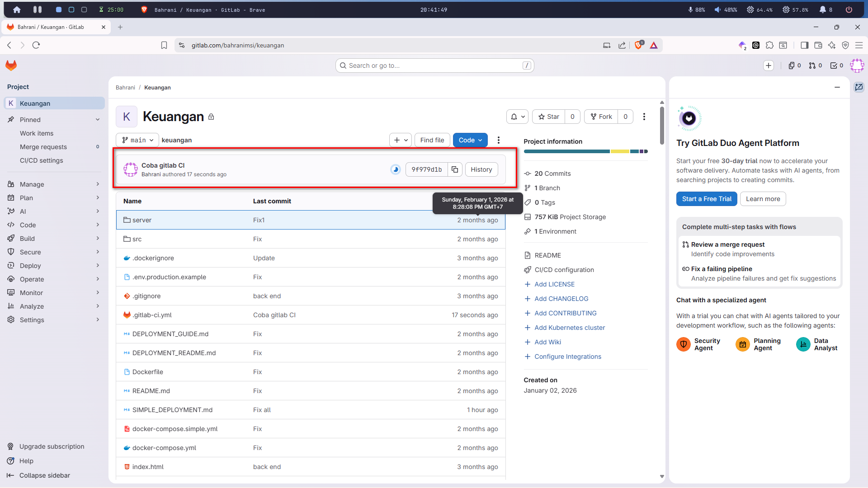
Task: Open the Brave wallet icon
Action: coord(818,45)
